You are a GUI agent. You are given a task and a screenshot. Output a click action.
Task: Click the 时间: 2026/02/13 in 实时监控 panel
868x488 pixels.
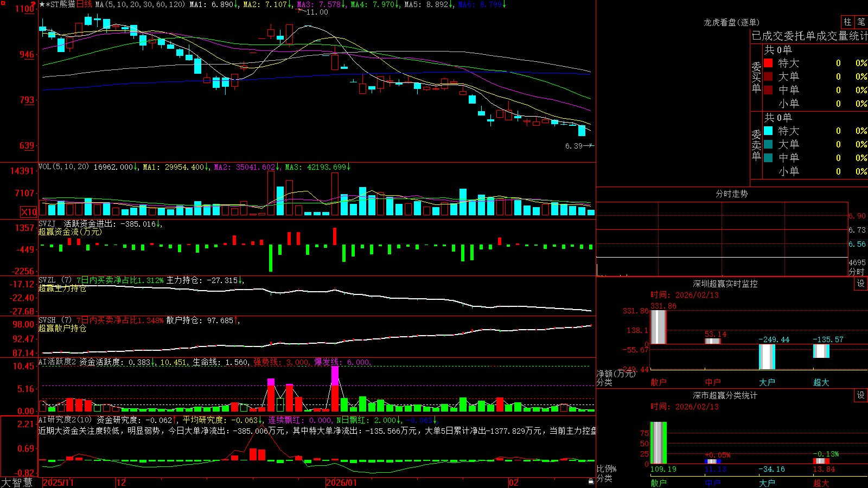point(685,295)
